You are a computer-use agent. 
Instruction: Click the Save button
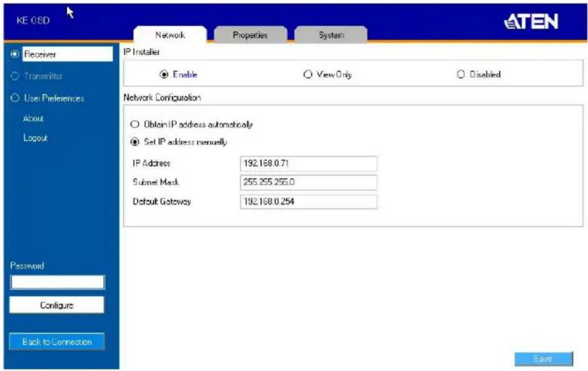pyautogui.click(x=543, y=359)
